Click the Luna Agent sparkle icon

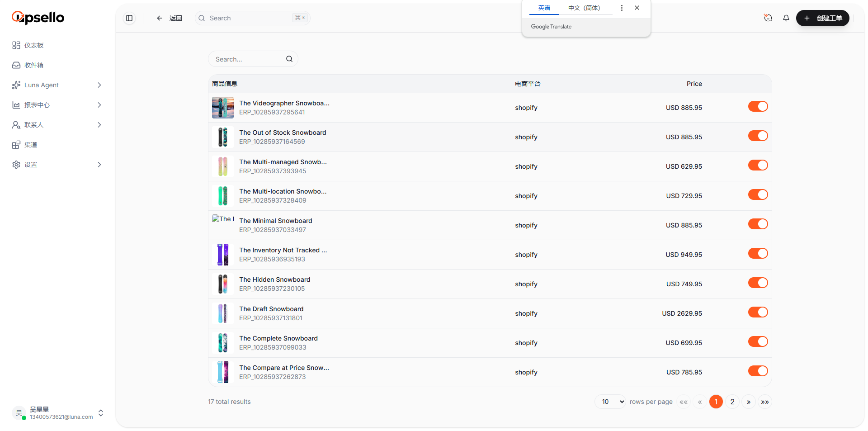pyautogui.click(x=16, y=85)
